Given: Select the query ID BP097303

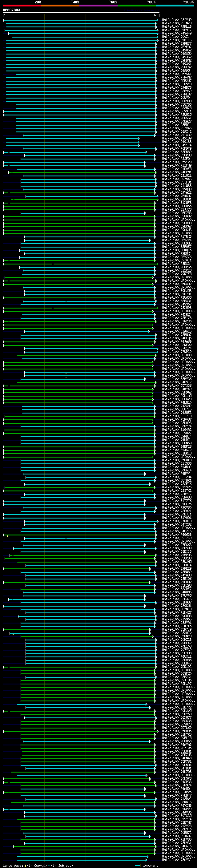Looking at the screenshot, I should pos(11,10).
